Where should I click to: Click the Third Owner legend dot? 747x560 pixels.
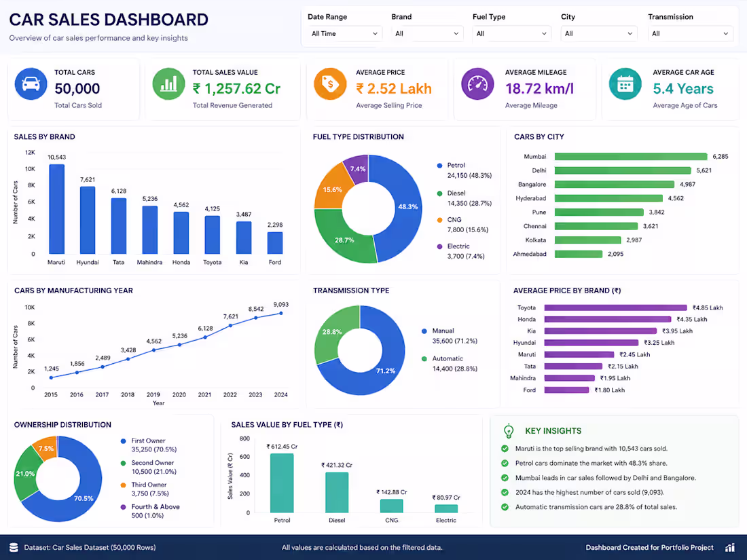tap(124, 485)
